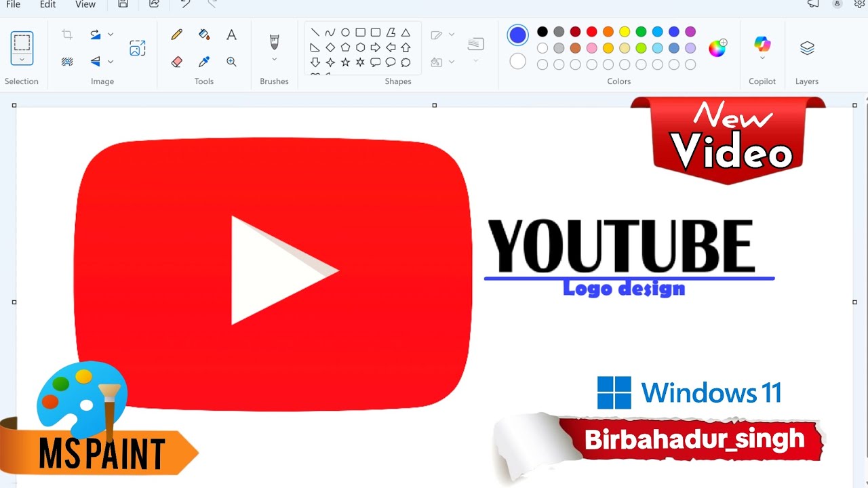Image resolution: width=868 pixels, height=488 pixels.
Task: Choose the Six-point star shape
Action: click(361, 62)
